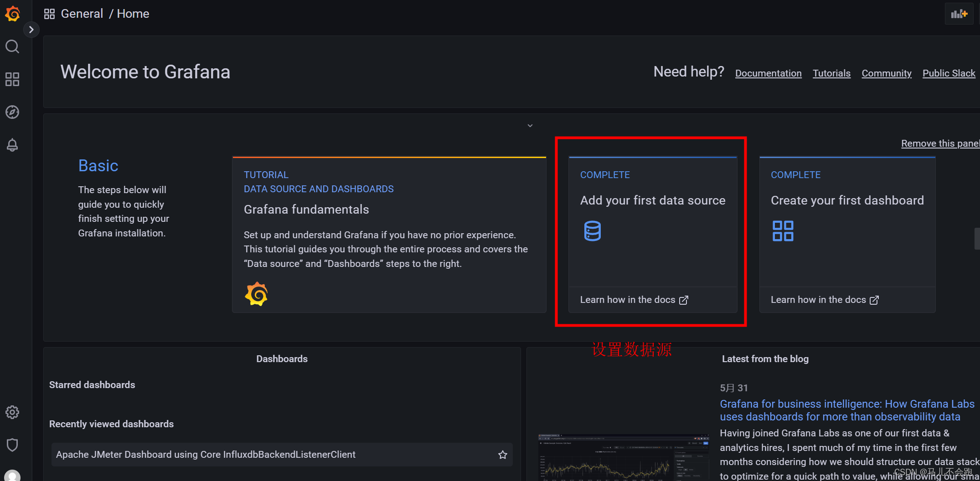Open the Public Slack link

pyautogui.click(x=949, y=73)
